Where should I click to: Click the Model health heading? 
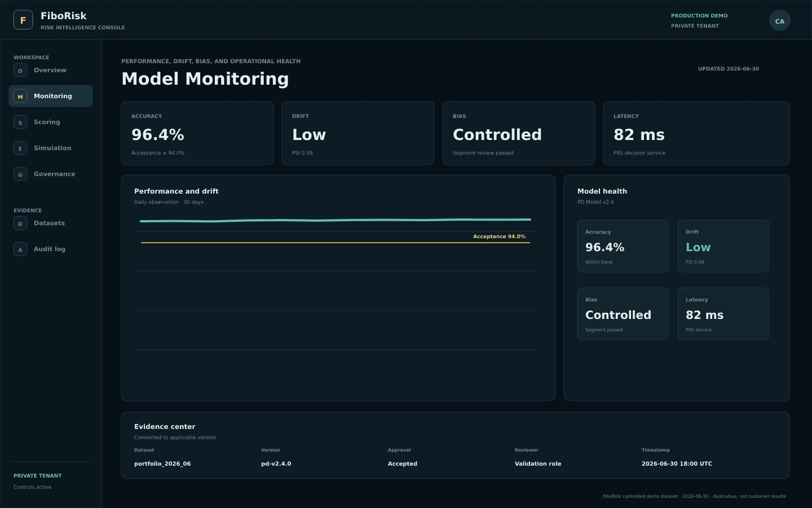602,191
